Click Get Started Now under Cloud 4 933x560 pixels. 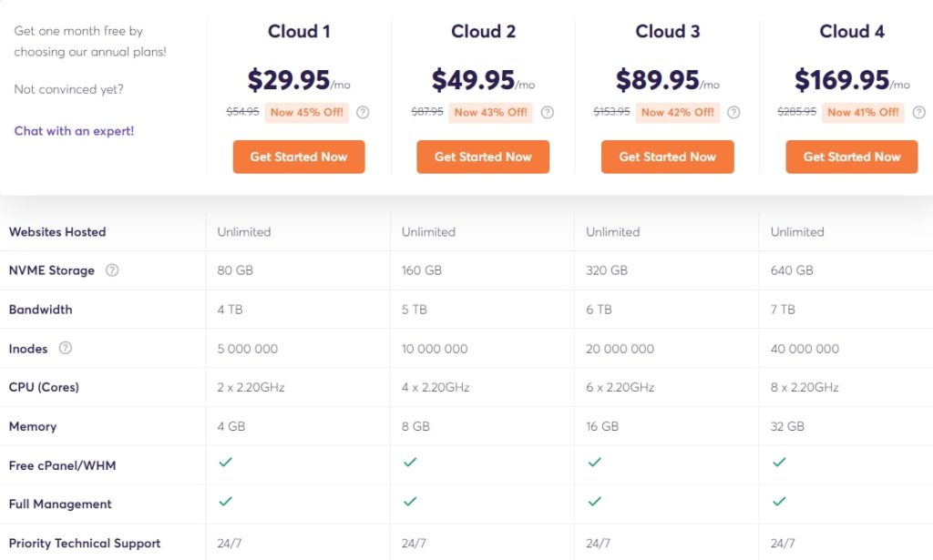pos(851,157)
